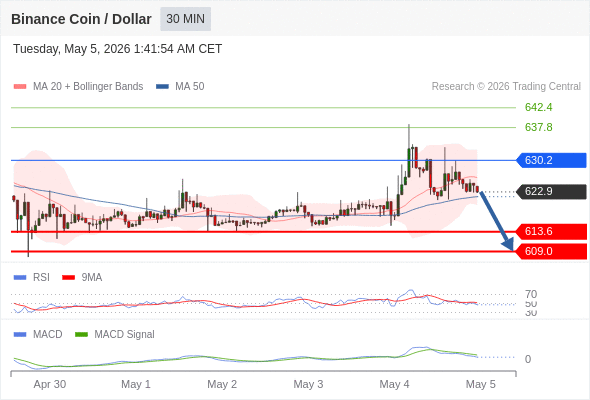Click the May 5 date axis label
Image resolution: width=590 pixels, height=400 pixels.
click(481, 385)
